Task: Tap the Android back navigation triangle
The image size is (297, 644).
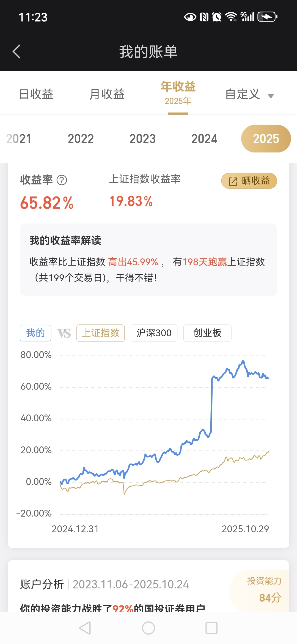Action: (85, 628)
